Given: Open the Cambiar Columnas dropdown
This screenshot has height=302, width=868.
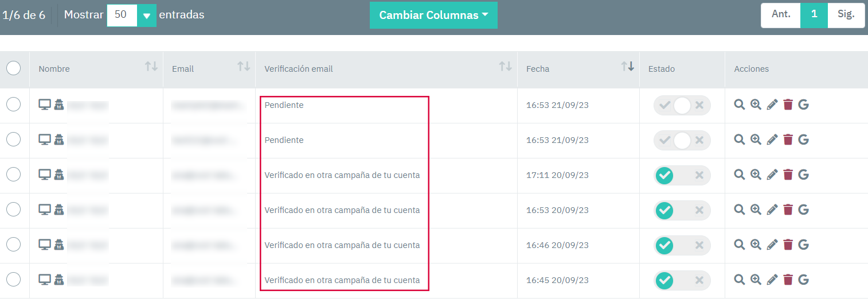Looking at the screenshot, I should 433,16.
